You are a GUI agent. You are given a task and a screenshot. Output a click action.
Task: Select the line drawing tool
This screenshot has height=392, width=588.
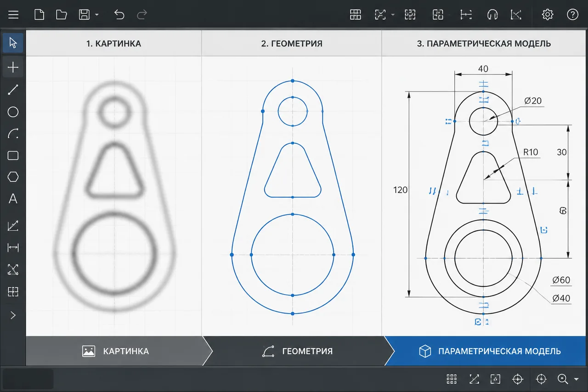tap(13, 90)
